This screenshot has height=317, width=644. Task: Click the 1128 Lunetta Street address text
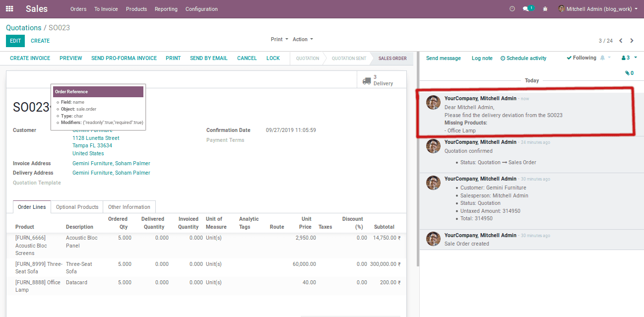pyautogui.click(x=96, y=138)
